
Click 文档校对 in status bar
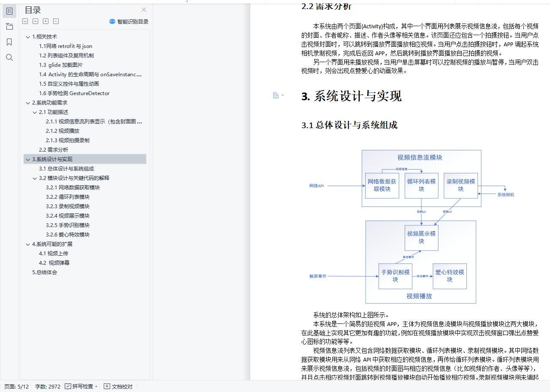click(x=119, y=386)
